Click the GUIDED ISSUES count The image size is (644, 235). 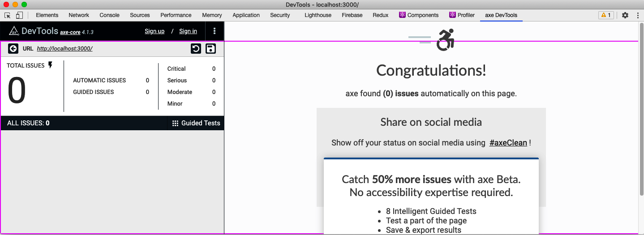click(147, 92)
